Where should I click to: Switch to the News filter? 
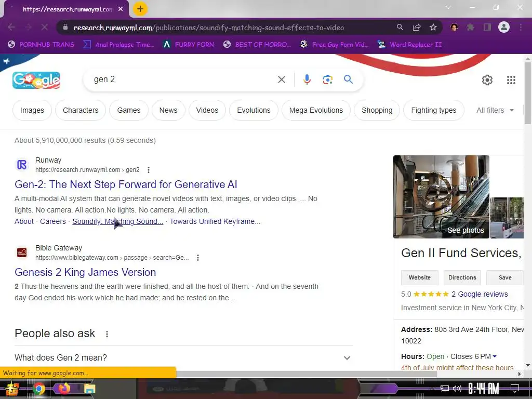pyautogui.click(x=168, y=110)
